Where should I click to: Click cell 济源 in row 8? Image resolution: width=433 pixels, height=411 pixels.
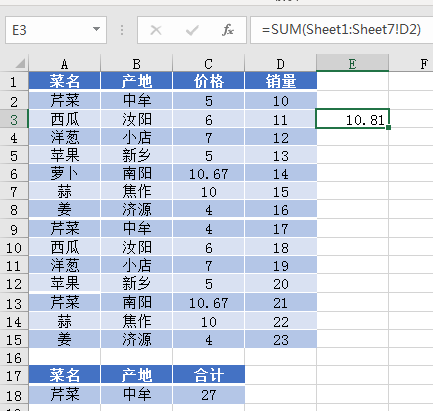(136, 209)
